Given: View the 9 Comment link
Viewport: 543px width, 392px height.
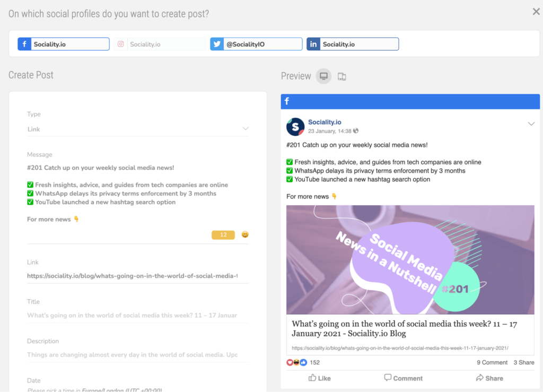Looking at the screenshot, I should tap(492, 363).
